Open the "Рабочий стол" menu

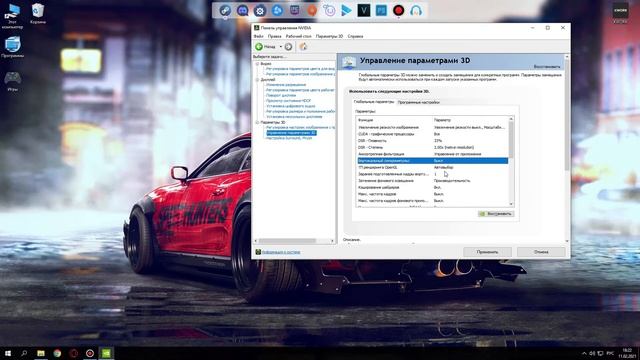coord(298,36)
